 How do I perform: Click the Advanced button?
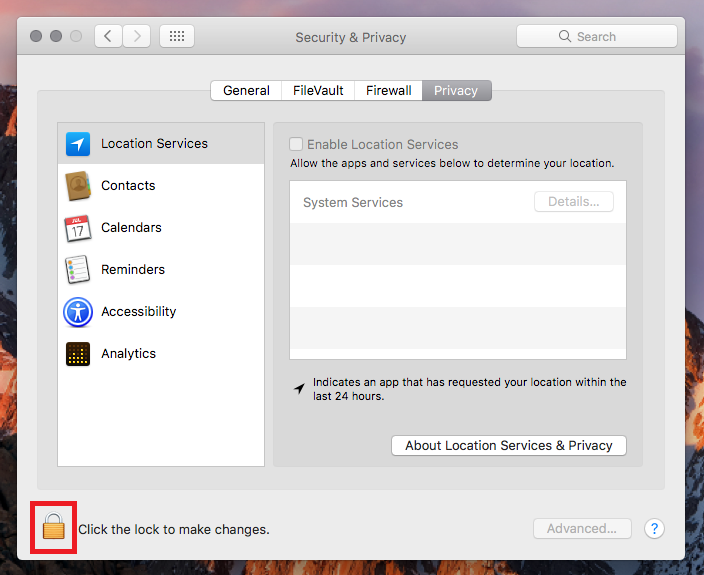581,529
